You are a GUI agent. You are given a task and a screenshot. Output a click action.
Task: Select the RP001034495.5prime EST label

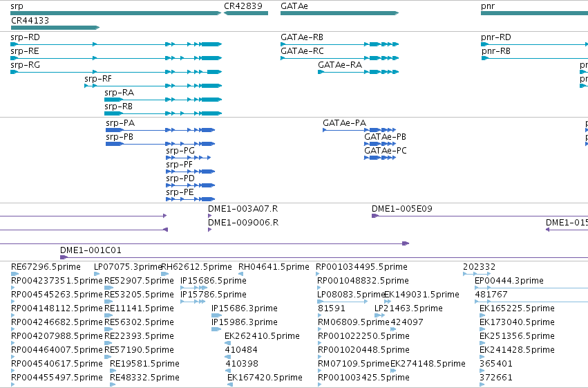pyautogui.click(x=361, y=267)
